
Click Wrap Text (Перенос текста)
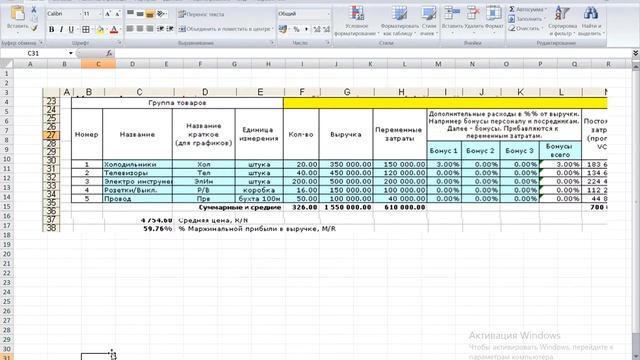[201, 14]
